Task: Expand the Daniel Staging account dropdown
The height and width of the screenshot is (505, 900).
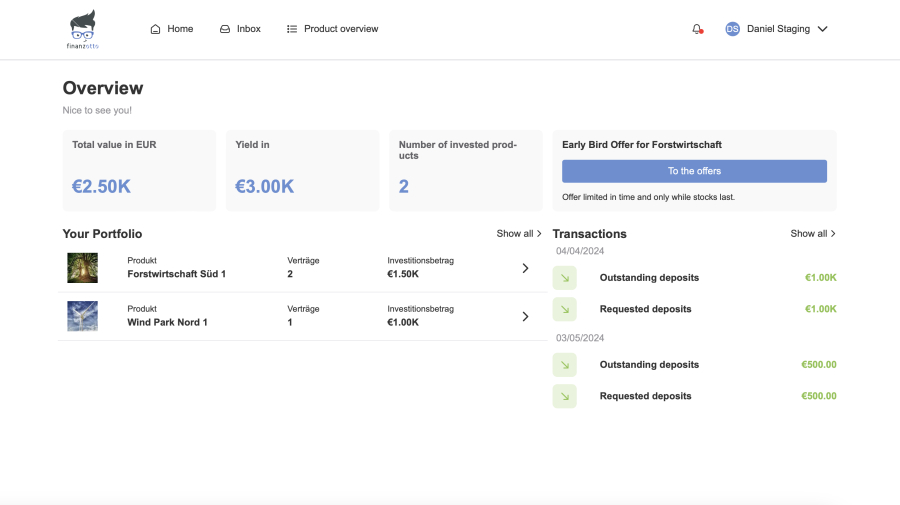Action: pos(822,29)
